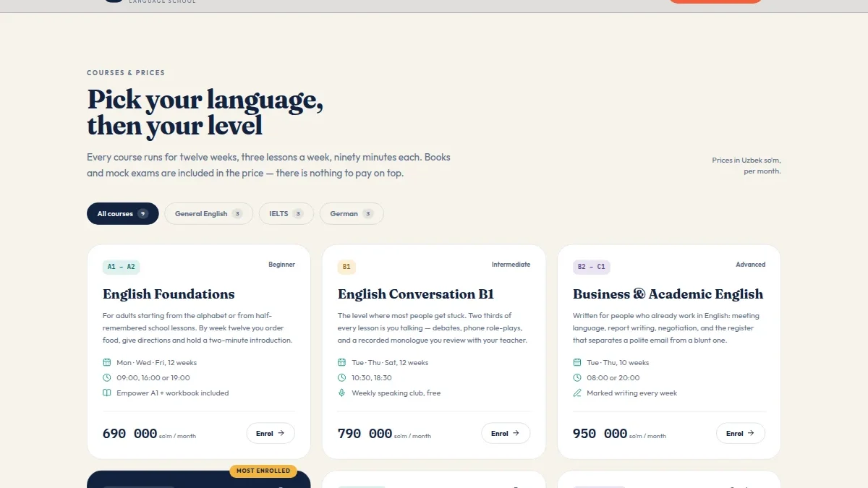Click the A1 – A2 level badge
Viewport: 868px width, 488px height.
coord(121,267)
